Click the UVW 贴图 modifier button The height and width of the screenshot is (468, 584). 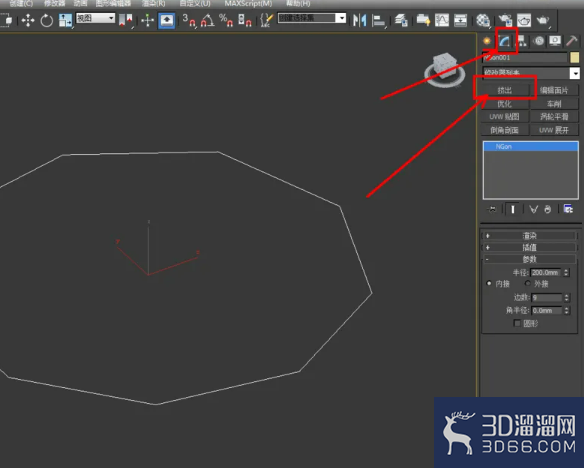(505, 117)
